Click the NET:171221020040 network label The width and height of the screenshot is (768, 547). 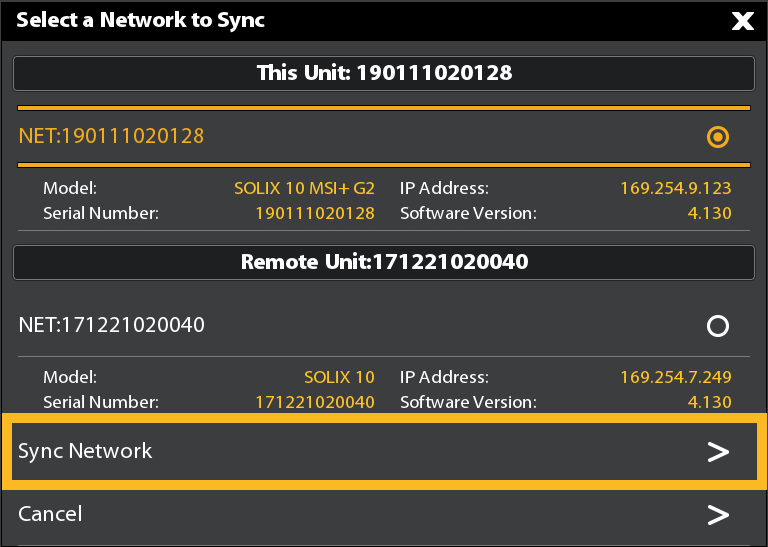(x=111, y=325)
